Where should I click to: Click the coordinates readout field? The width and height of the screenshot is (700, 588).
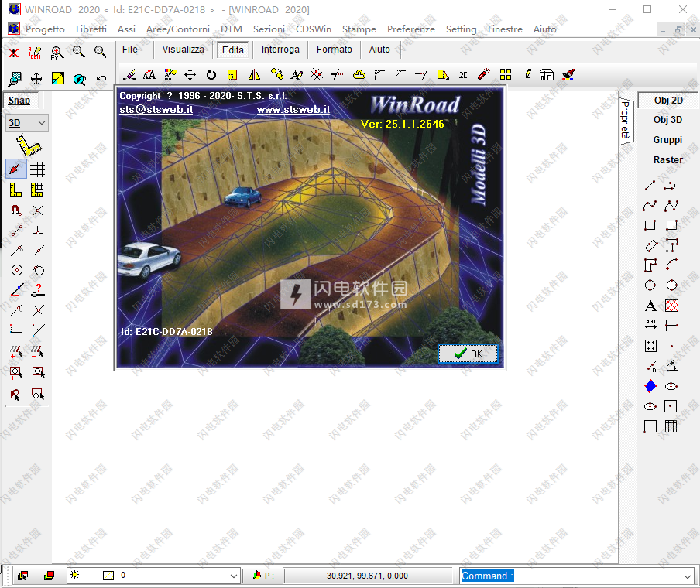coord(367,576)
